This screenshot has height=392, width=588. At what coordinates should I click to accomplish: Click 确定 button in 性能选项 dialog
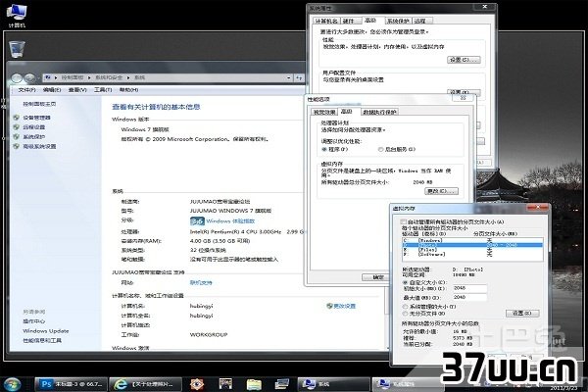pos(376,277)
